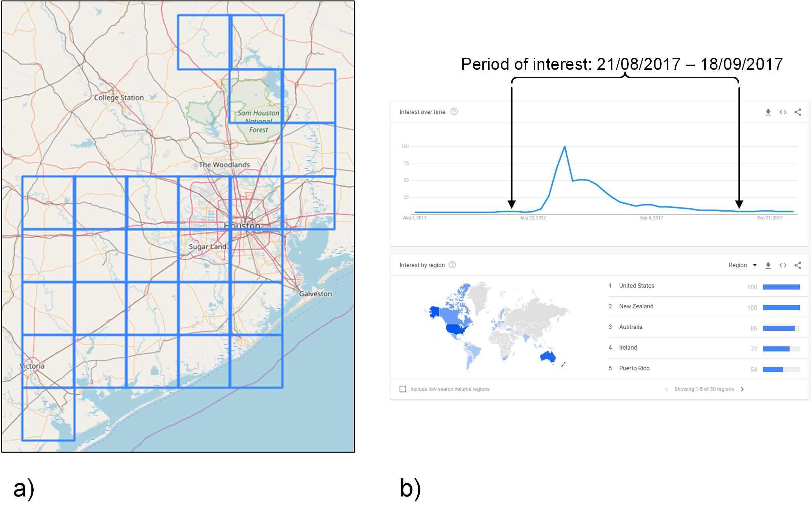Click the Showing 1-5 of 30 regions text
The height and width of the screenshot is (515, 812).
pos(704,389)
